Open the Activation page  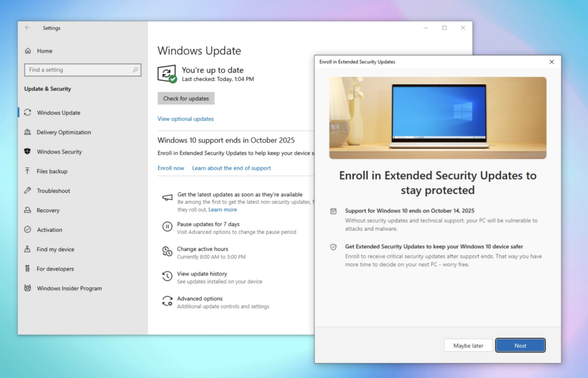tap(49, 229)
